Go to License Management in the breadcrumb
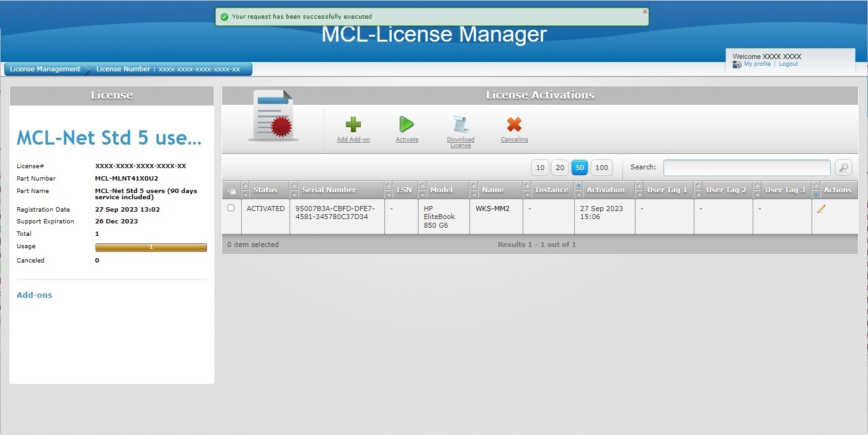Image resolution: width=868 pixels, height=435 pixels. 45,69
